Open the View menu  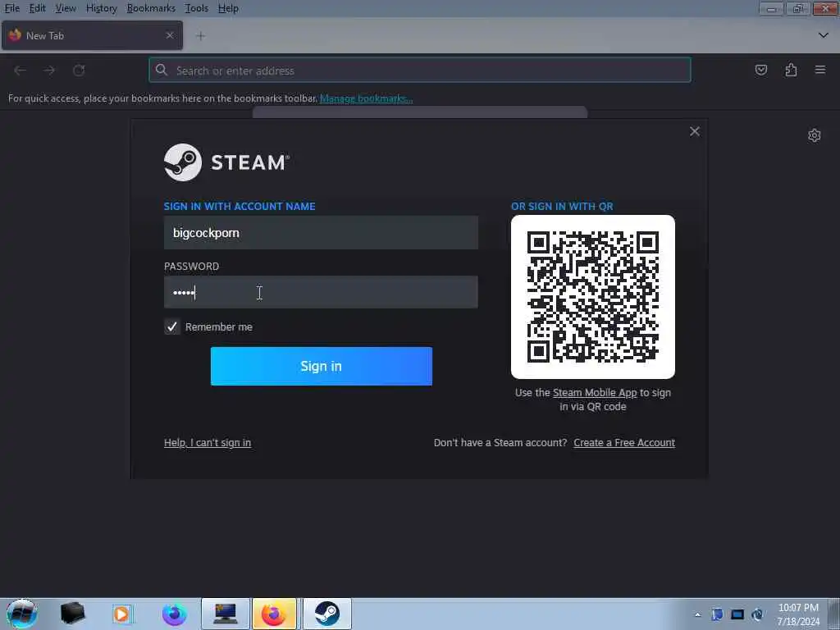[66, 8]
